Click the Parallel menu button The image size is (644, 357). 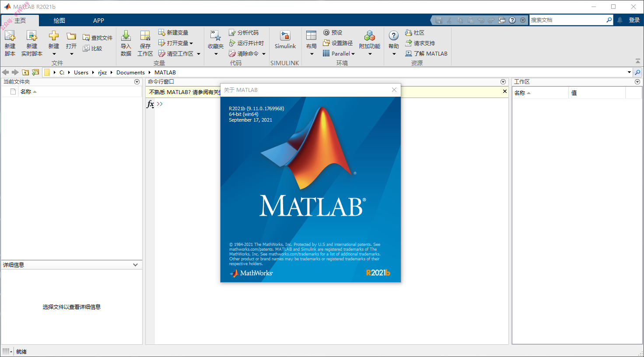pos(339,54)
